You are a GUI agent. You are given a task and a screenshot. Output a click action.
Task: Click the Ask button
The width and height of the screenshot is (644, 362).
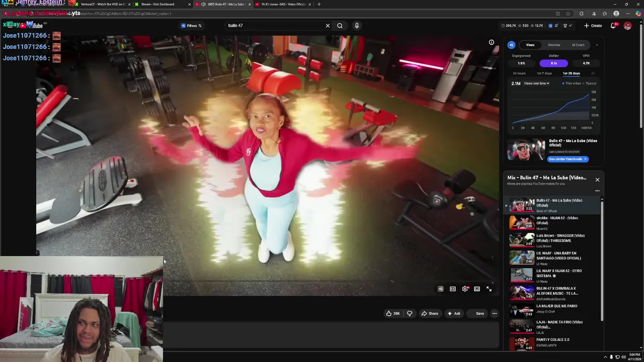454,314
